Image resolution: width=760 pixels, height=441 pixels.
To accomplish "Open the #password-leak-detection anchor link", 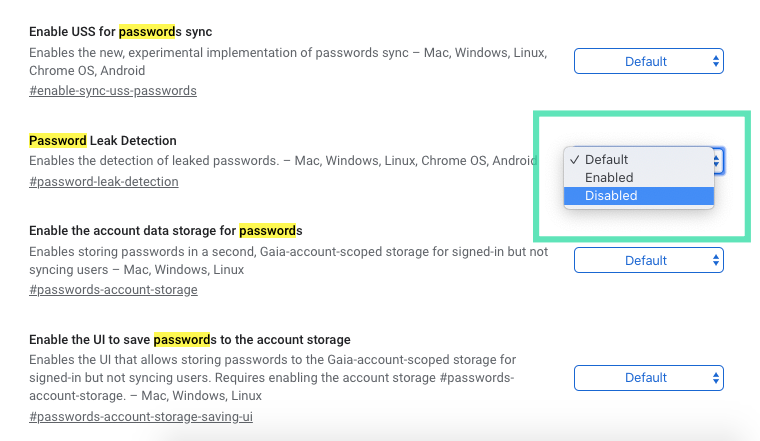I will 104,182.
